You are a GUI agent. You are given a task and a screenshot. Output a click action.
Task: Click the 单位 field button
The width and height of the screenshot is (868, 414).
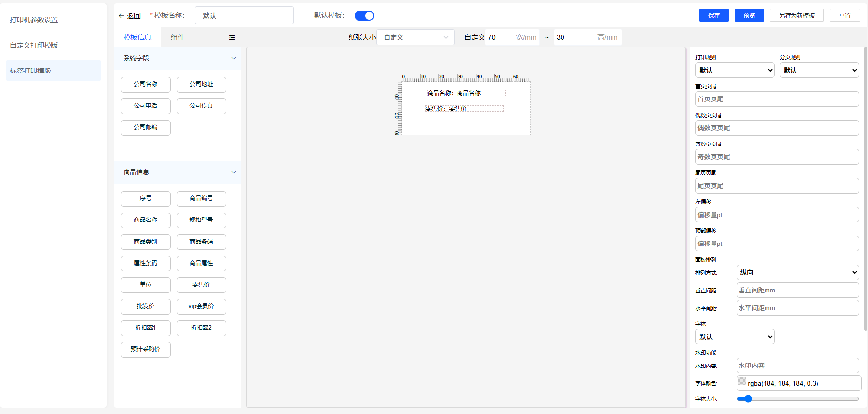tap(146, 285)
